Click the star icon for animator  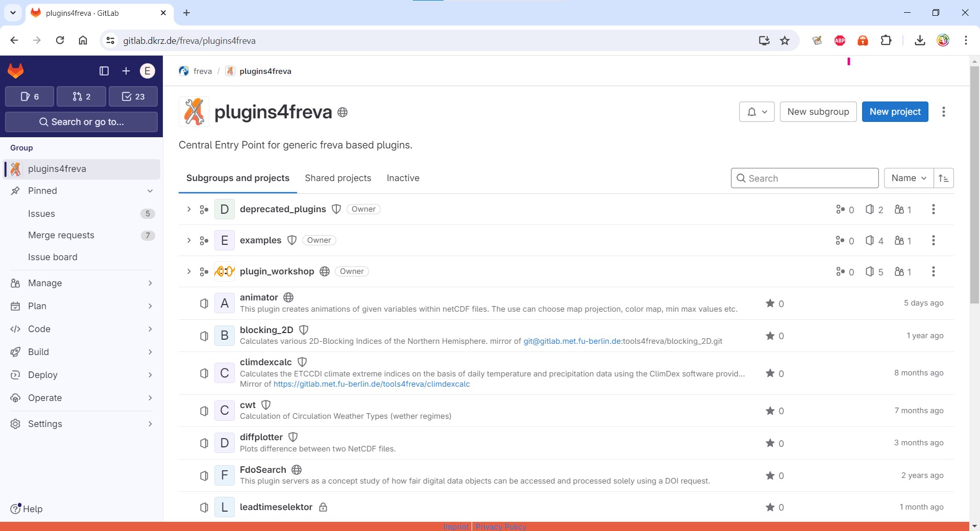(x=770, y=304)
